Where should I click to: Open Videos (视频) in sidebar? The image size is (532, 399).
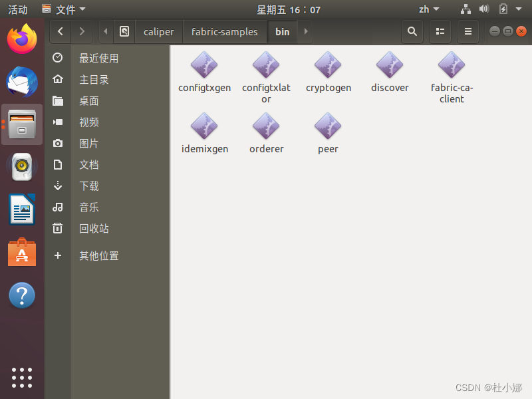click(x=107, y=122)
